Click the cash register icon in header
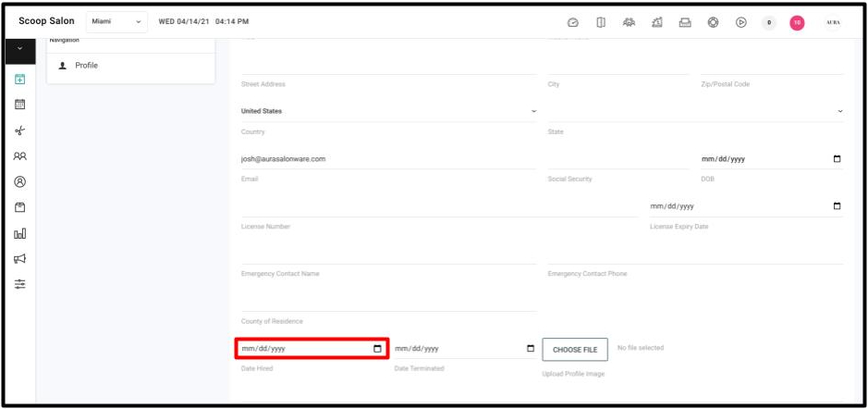 657,22
